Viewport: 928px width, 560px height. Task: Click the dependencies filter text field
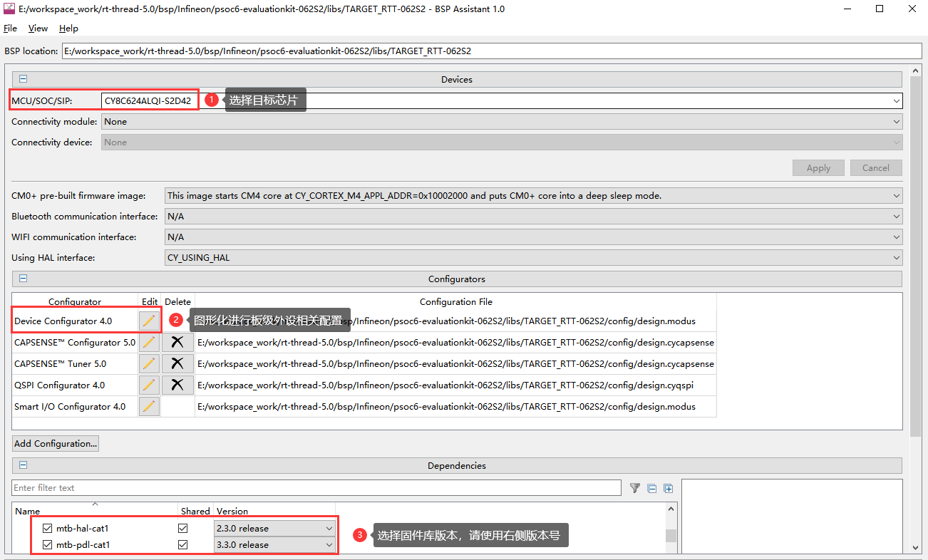pyautogui.click(x=316, y=488)
